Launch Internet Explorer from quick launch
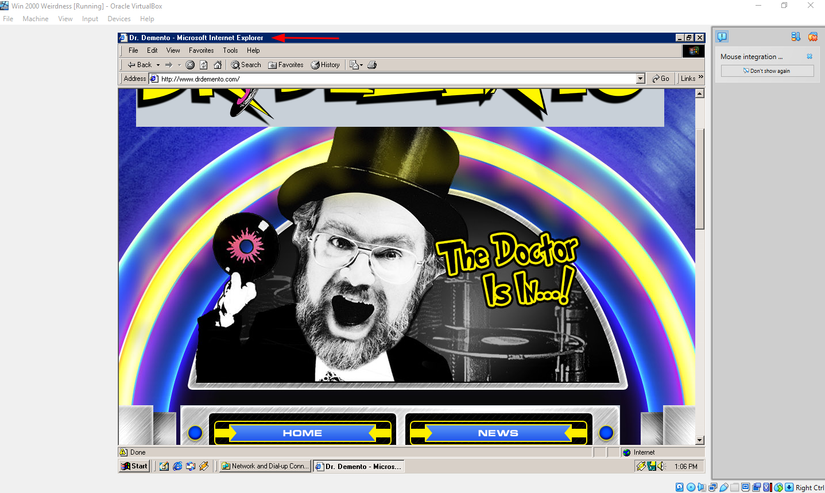This screenshot has height=493, width=825. (177, 466)
